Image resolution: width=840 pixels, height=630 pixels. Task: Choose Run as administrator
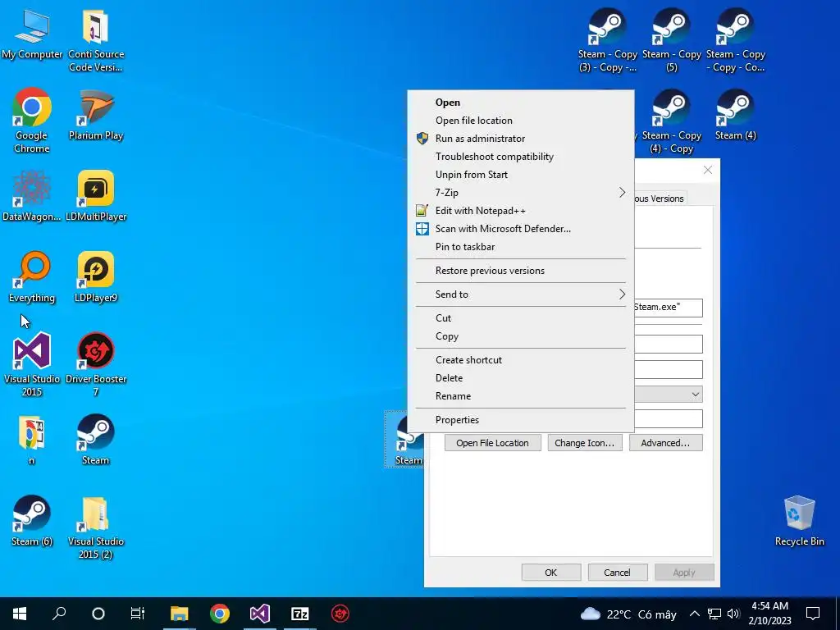(521, 139)
